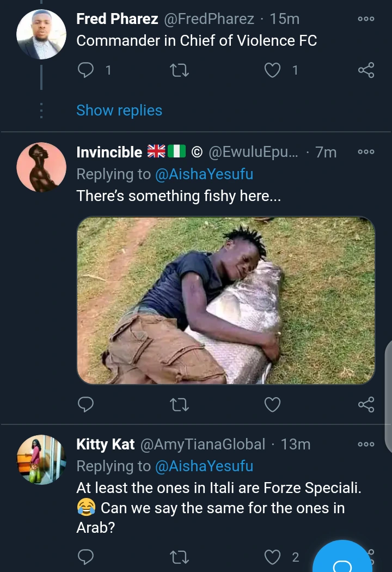This screenshot has width=392, height=572.
Task: Reply to the fishy tweet
Action: point(86,404)
